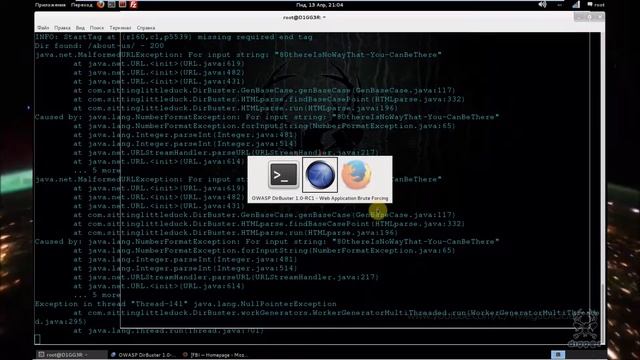Open the Вид menu in the terminal

pyautogui.click(x=80, y=28)
